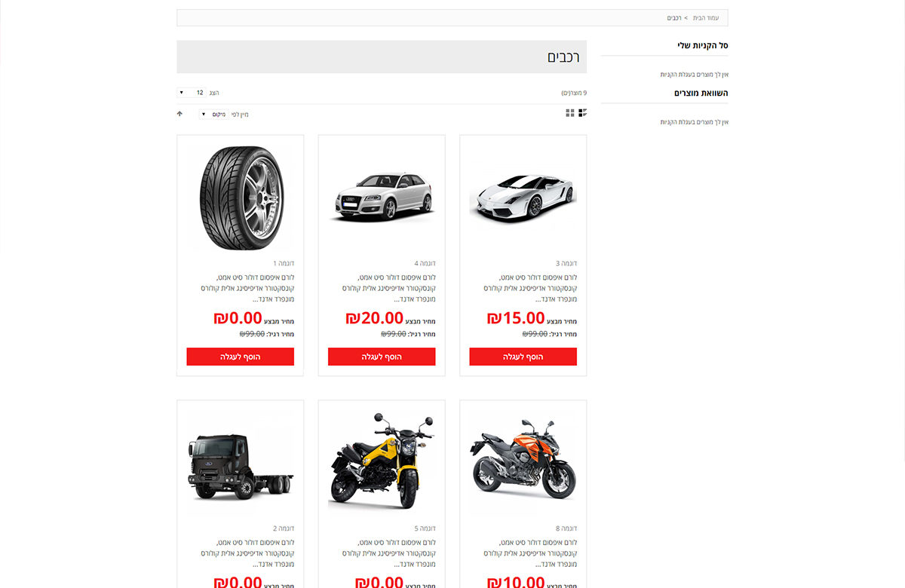Add the white Audi דוגמה 4 to cart
The height and width of the screenshot is (588, 905).
point(382,357)
